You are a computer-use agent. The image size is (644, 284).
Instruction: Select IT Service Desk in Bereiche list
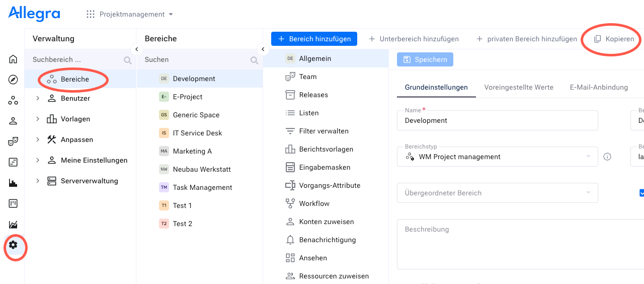(197, 133)
